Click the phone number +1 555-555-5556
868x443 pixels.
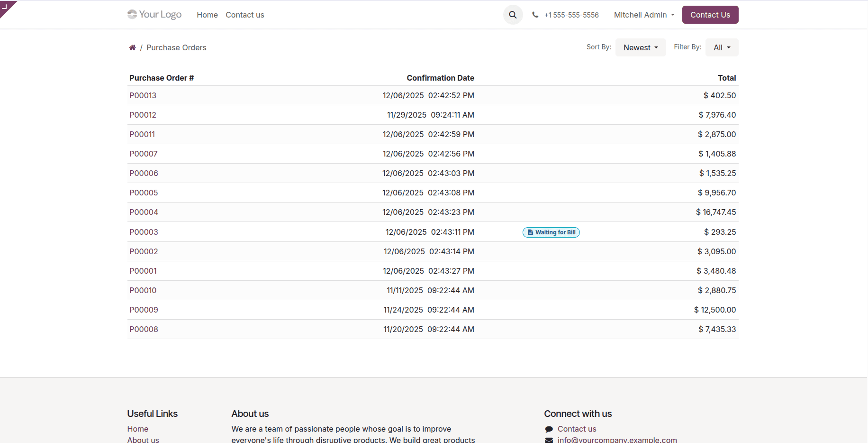click(x=571, y=15)
